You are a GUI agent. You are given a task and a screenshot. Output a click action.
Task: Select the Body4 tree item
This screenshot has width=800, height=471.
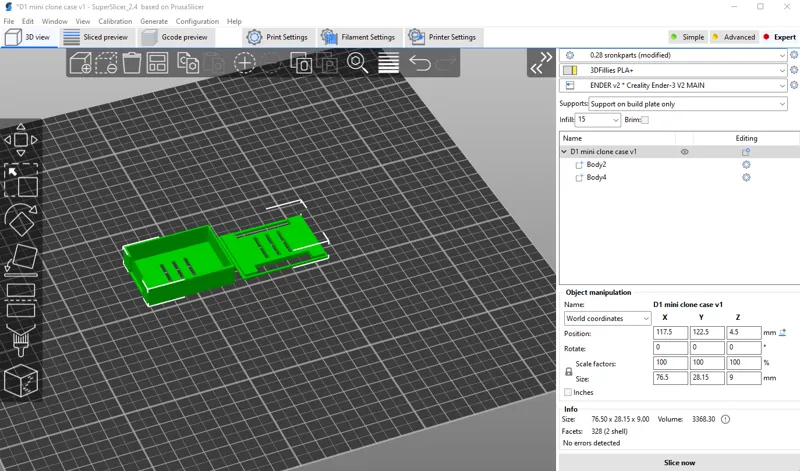click(596, 177)
